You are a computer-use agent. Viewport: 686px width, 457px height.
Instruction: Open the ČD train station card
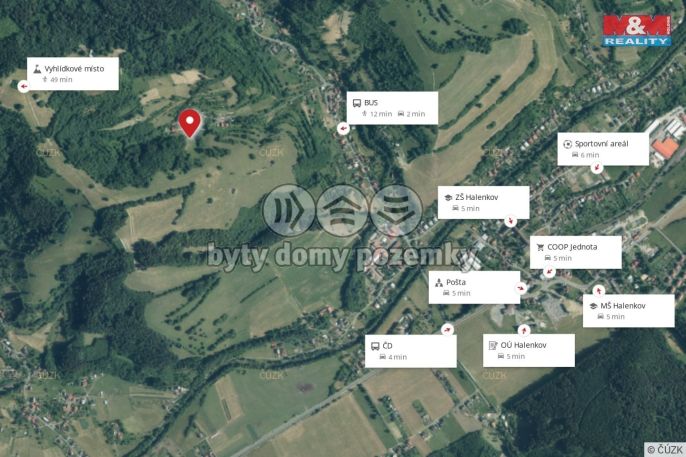pyautogui.click(x=411, y=351)
